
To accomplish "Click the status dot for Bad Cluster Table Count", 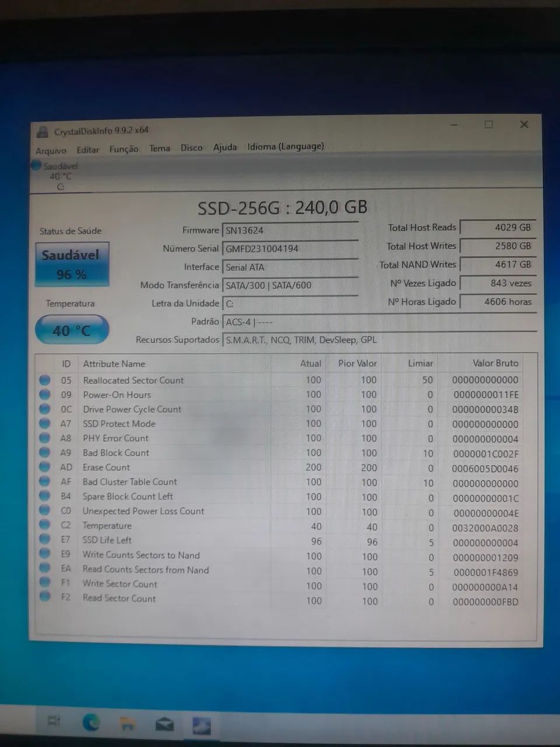I will coord(44,481).
